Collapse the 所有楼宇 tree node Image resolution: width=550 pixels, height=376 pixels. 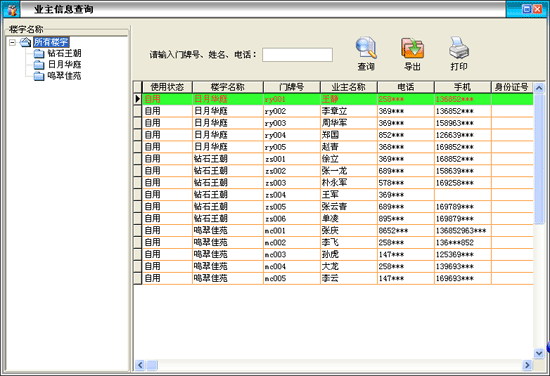tap(13, 42)
